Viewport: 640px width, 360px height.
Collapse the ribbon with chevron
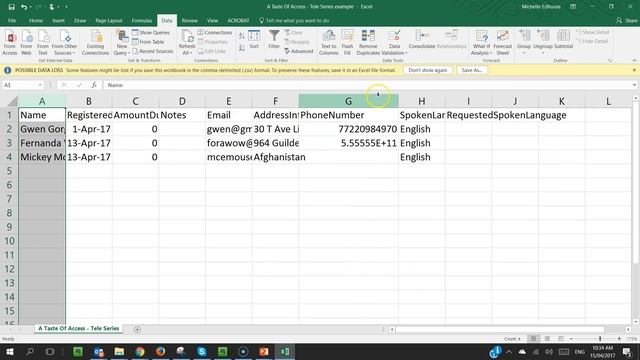(x=634, y=60)
